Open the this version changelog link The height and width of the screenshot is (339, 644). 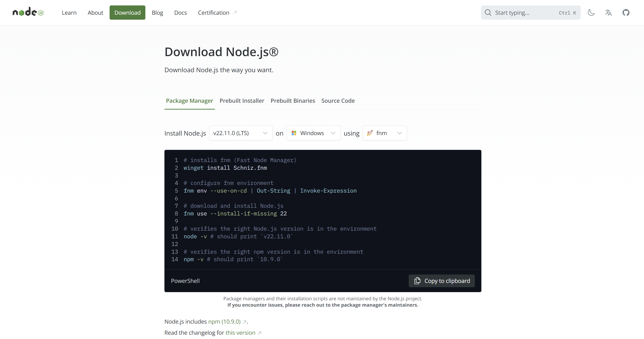(x=240, y=333)
